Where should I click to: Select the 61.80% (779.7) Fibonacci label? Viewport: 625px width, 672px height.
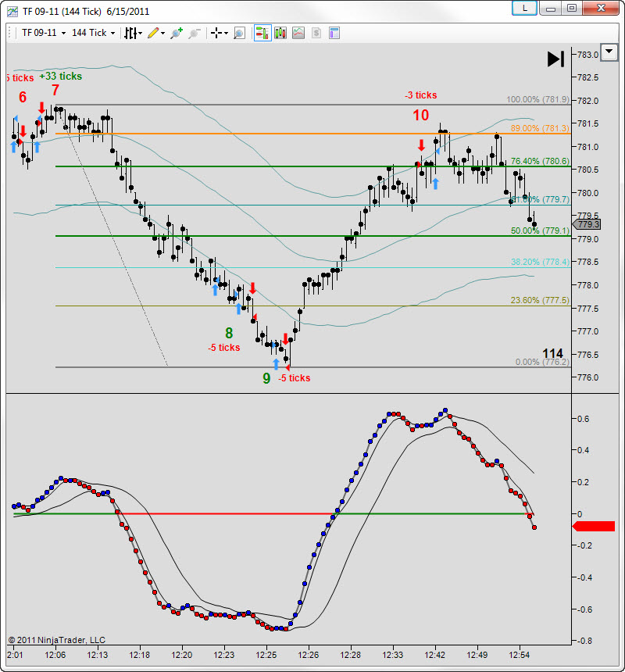point(540,199)
